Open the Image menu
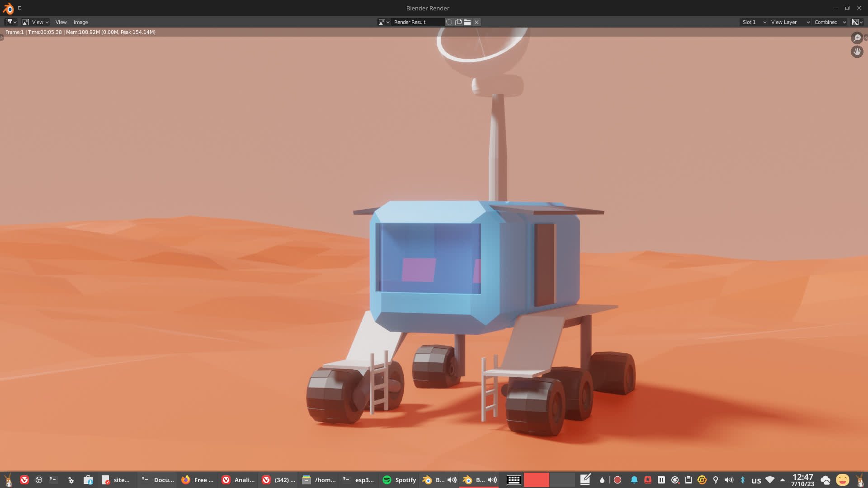The height and width of the screenshot is (488, 868). 80,22
